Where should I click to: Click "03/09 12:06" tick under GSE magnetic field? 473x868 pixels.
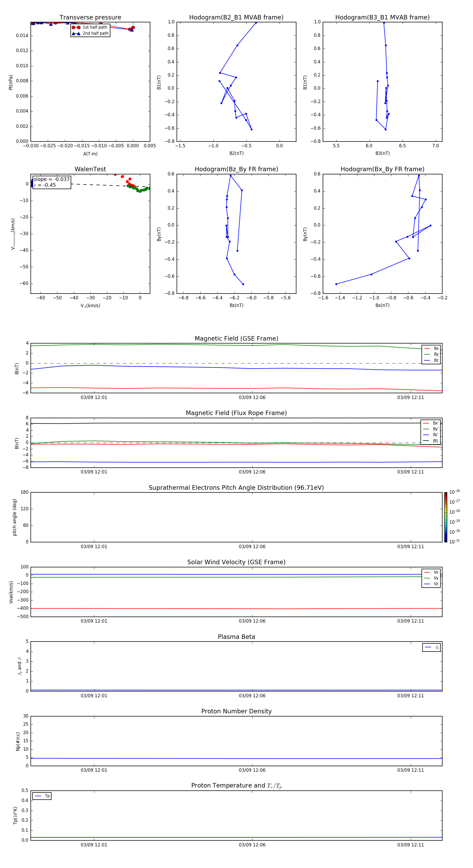coord(252,398)
